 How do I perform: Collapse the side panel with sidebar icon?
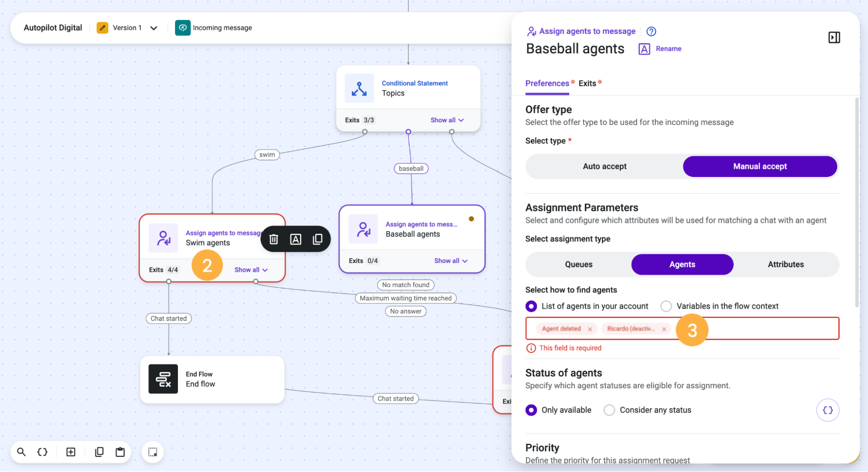click(834, 37)
